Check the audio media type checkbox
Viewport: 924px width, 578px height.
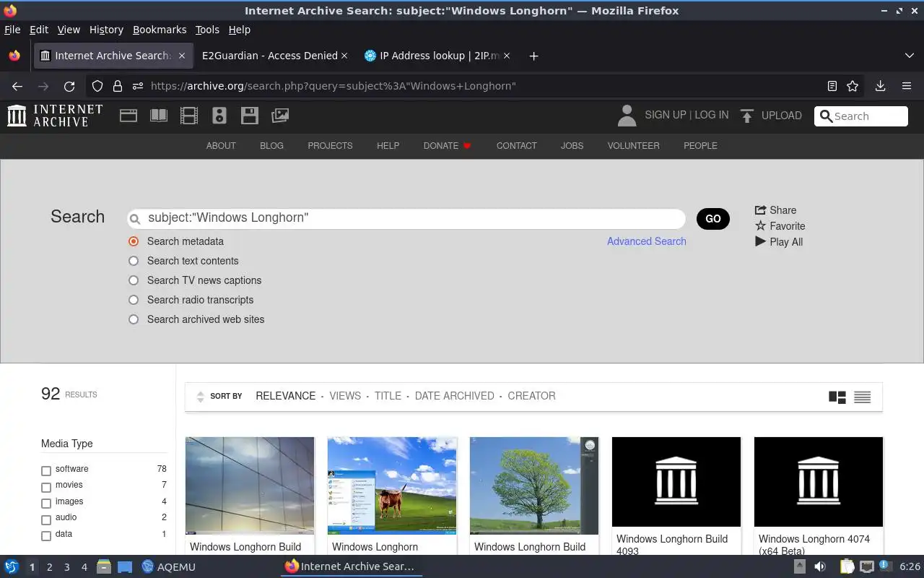46,519
